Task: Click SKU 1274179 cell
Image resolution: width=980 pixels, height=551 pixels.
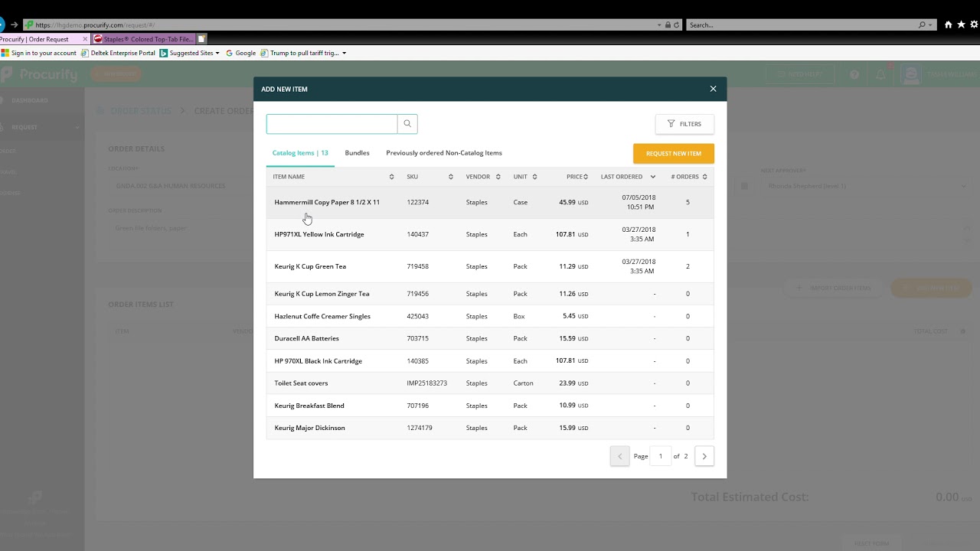Action: tap(420, 428)
